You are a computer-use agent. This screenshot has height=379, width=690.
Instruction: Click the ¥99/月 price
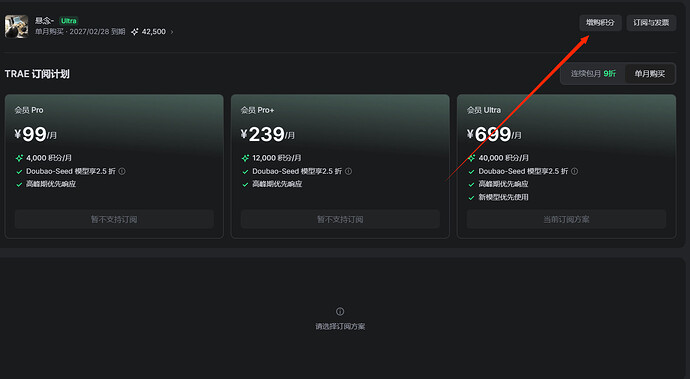(x=36, y=134)
